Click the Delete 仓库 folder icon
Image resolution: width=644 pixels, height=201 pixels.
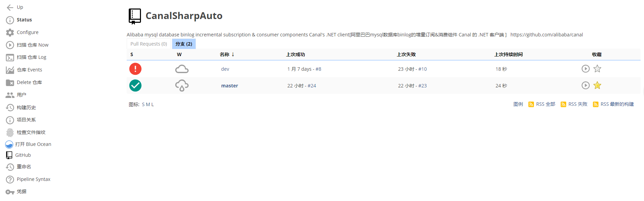click(x=10, y=82)
